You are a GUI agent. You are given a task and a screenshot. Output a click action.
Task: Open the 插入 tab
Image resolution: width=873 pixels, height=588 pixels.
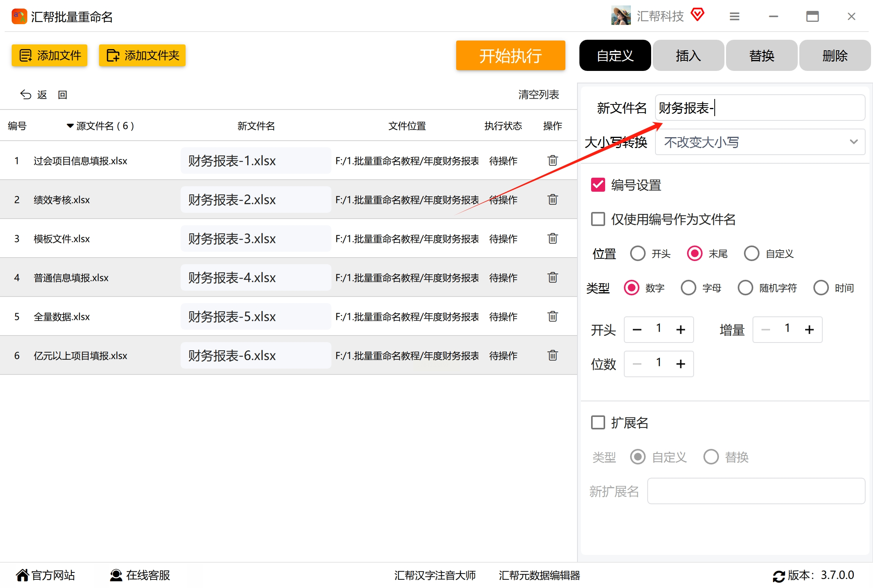pos(688,56)
